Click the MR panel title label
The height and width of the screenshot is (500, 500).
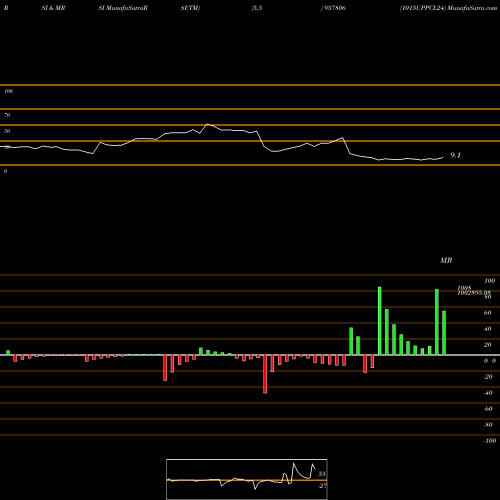click(x=446, y=260)
